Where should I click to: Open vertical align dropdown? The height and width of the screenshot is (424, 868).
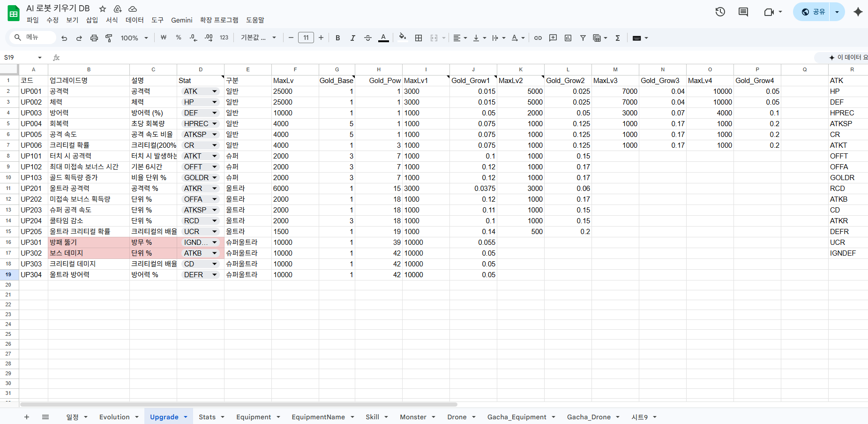(479, 38)
